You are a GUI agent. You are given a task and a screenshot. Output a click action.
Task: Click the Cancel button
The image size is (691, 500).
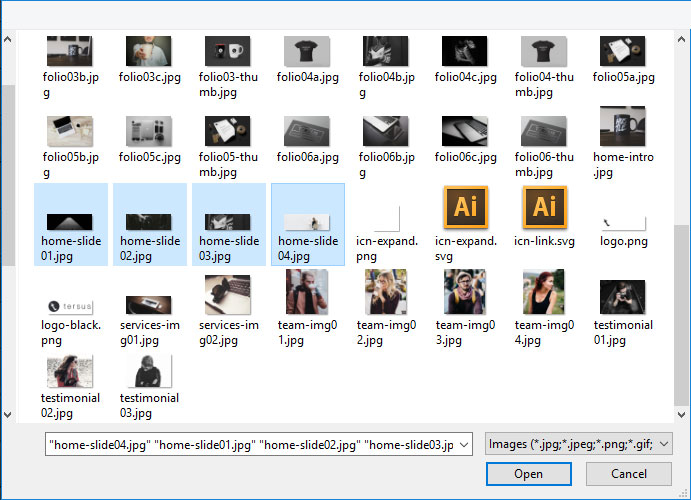click(629, 474)
